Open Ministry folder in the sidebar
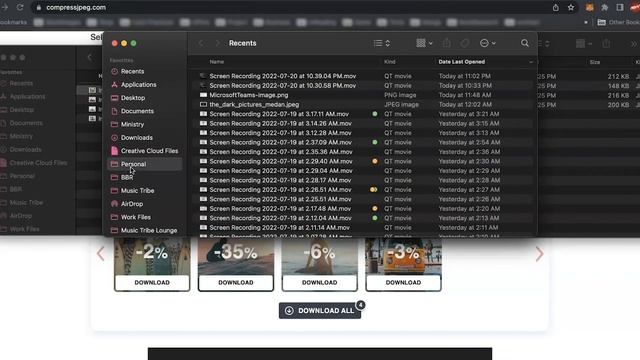 [x=132, y=124]
